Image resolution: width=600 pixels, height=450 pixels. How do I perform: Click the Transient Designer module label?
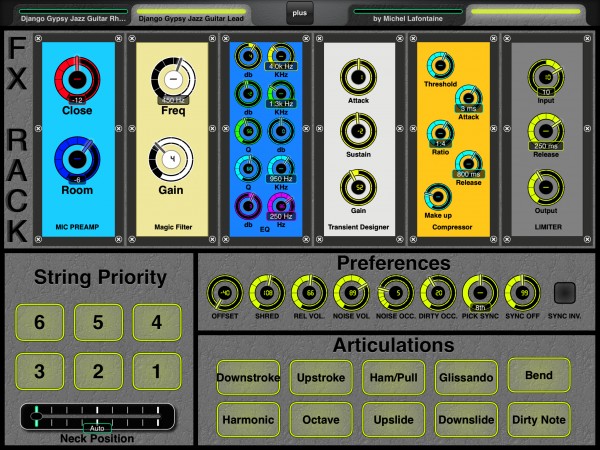click(358, 227)
